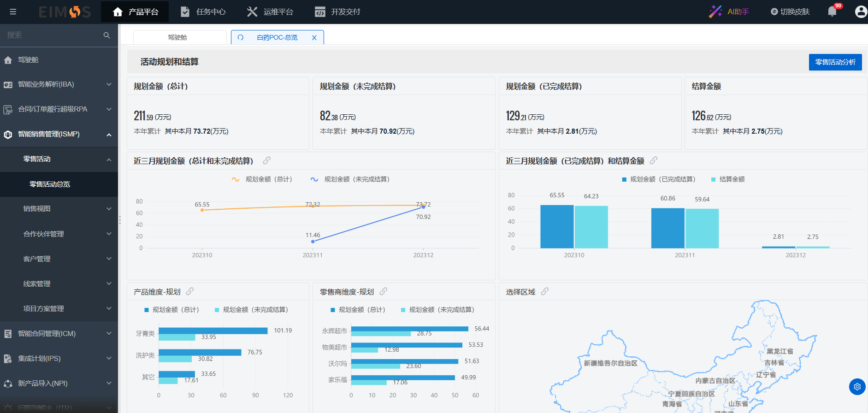Click the search magnifier icon in sidebar
868x413 pixels.
click(x=106, y=35)
